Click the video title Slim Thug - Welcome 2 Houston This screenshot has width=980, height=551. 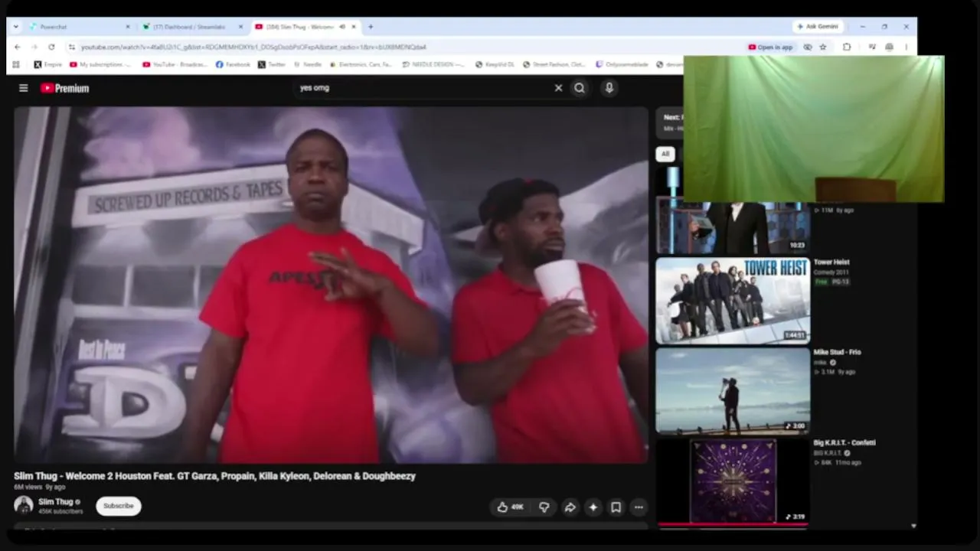(214, 476)
